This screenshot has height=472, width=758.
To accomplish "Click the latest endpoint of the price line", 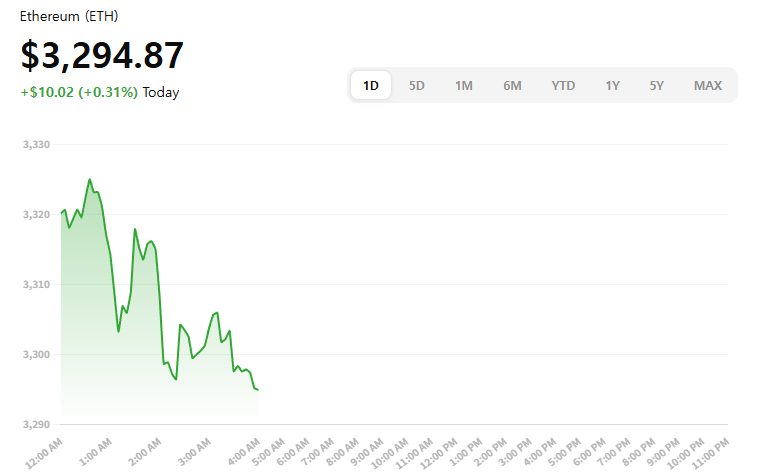I will click(x=258, y=389).
